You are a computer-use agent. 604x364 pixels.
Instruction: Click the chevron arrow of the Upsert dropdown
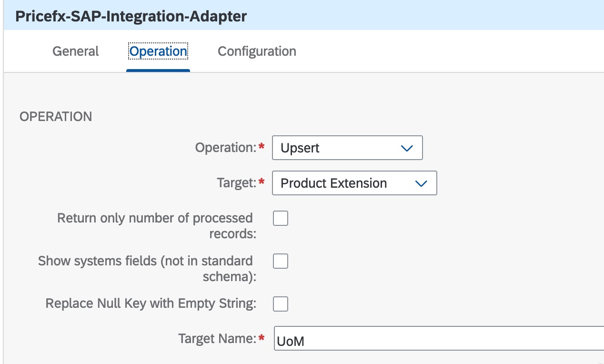[x=406, y=148]
